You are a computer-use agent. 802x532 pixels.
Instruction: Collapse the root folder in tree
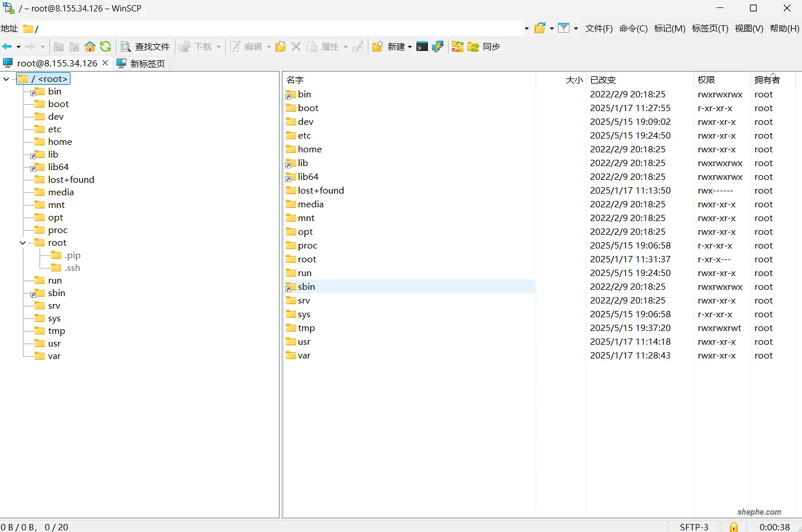pos(22,242)
